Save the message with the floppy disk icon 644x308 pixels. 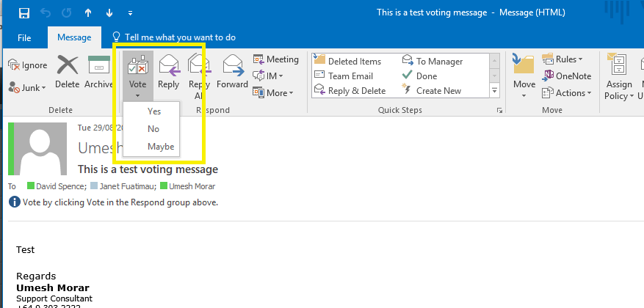pos(24,13)
